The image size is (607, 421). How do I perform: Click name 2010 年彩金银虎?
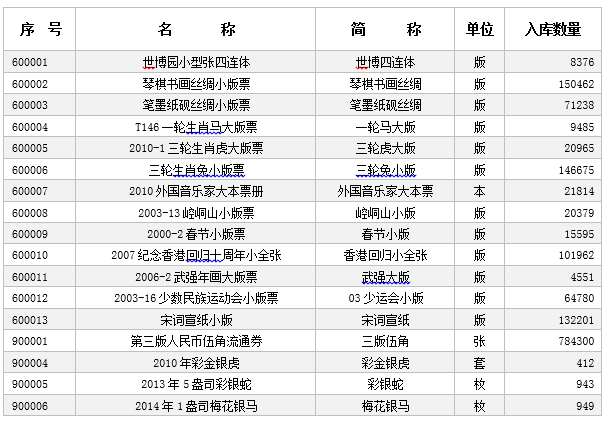coord(196,363)
